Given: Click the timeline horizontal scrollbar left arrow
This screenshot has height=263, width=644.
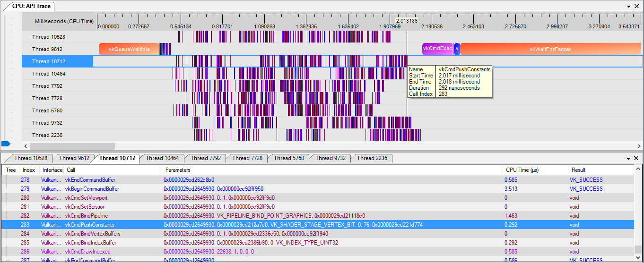Looking at the screenshot, I should (x=26, y=146).
